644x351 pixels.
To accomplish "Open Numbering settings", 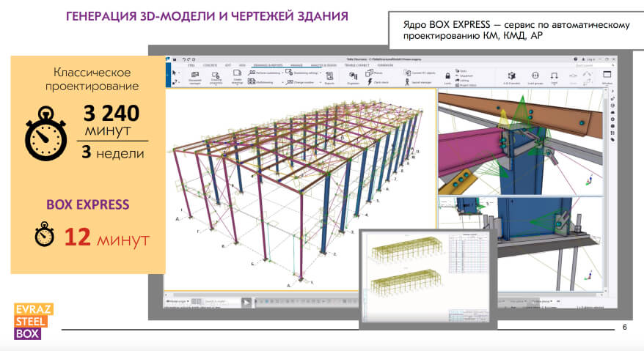I will (302, 73).
